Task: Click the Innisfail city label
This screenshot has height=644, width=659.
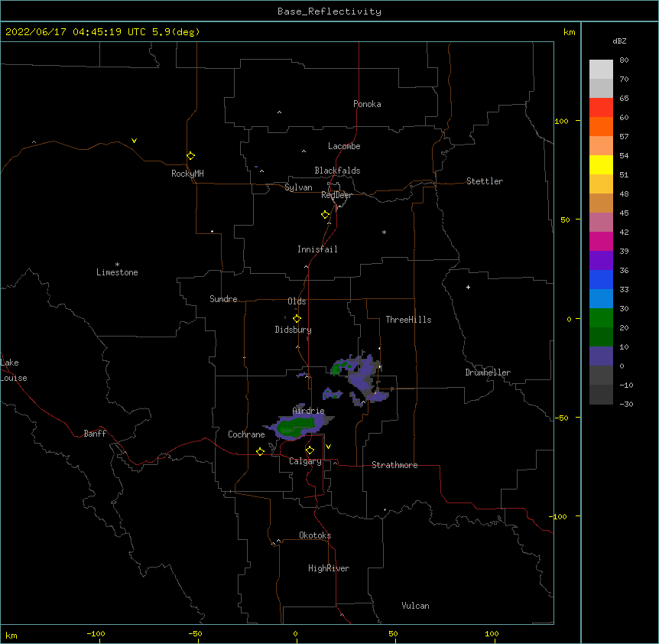Action: [x=317, y=249]
